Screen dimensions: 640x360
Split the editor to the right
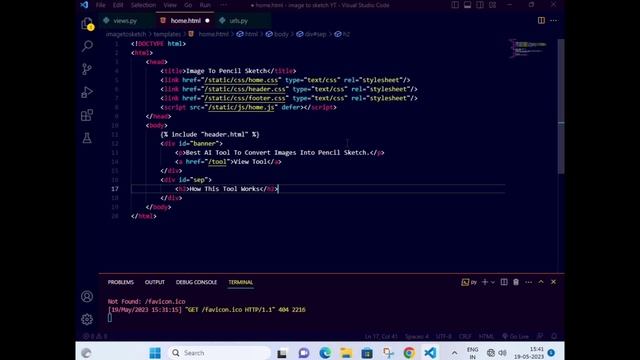pos(541,20)
